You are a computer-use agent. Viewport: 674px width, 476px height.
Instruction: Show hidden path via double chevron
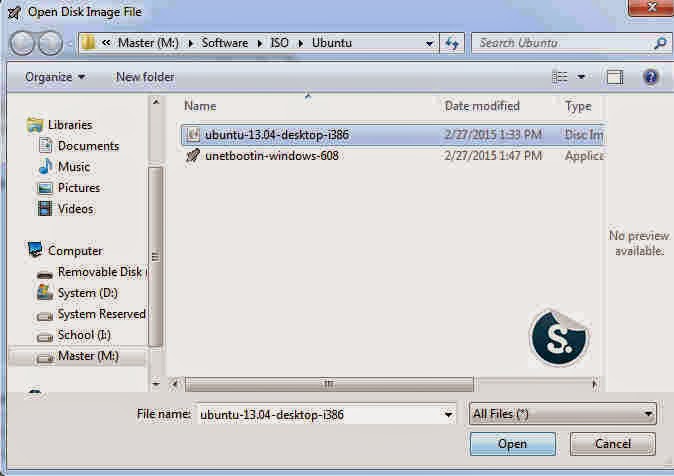pyautogui.click(x=106, y=43)
